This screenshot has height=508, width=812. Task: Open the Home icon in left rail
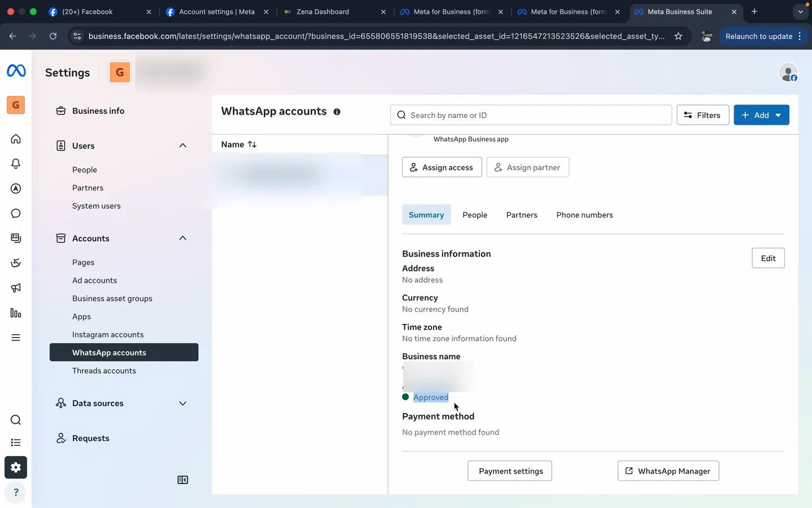tap(16, 139)
